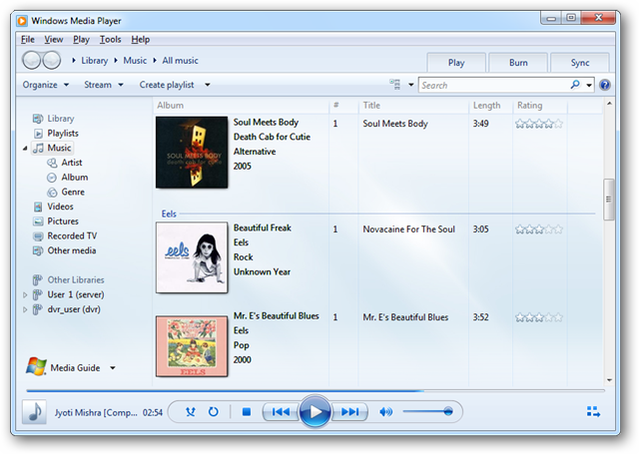The image size is (639, 454).
Task: Click the User 1 (server) library icon
Action: (37, 295)
